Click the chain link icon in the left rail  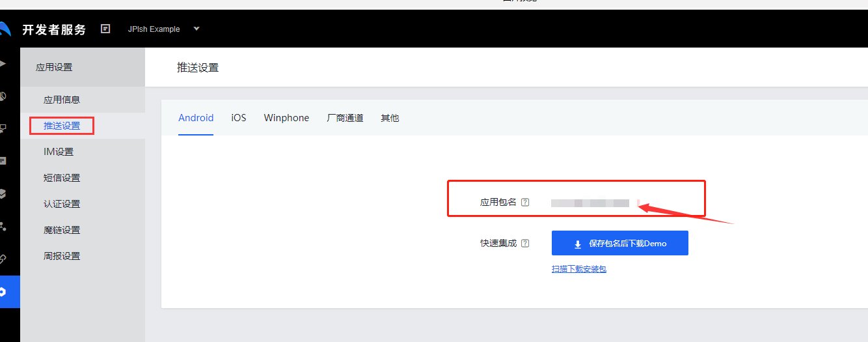3,259
